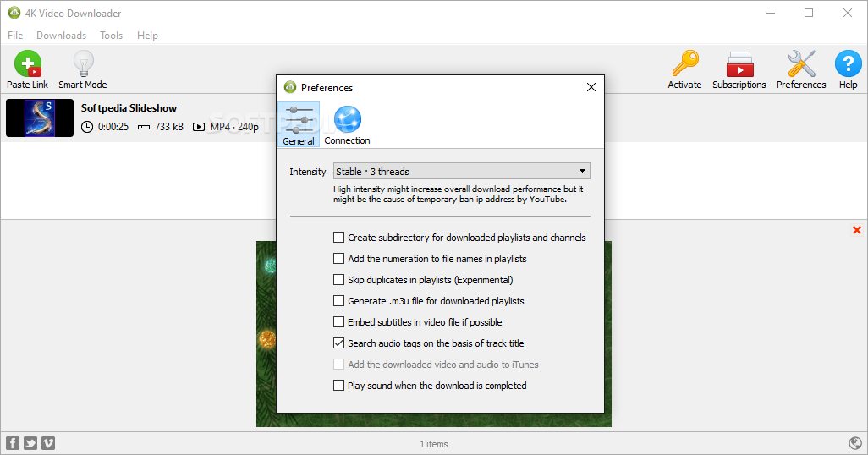Switch to the Connection preferences tab

[347, 125]
